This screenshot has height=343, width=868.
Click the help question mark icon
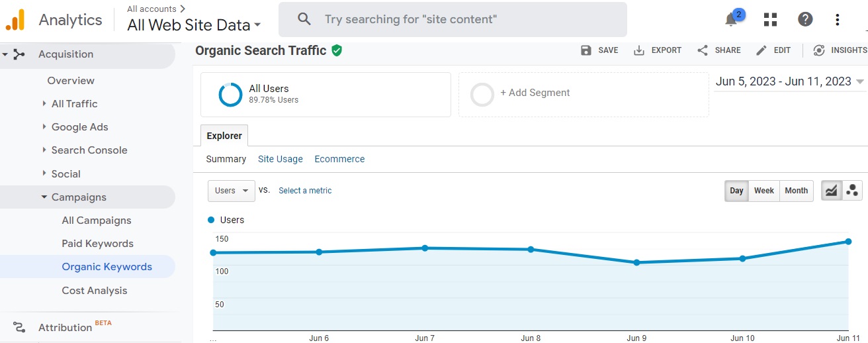(805, 20)
